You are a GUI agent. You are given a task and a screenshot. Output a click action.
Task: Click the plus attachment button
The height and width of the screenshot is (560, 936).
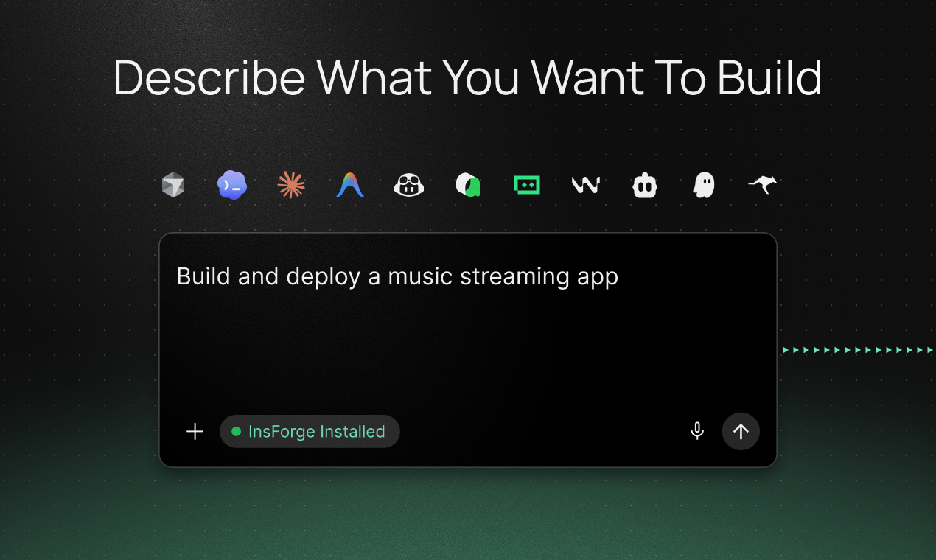point(195,432)
